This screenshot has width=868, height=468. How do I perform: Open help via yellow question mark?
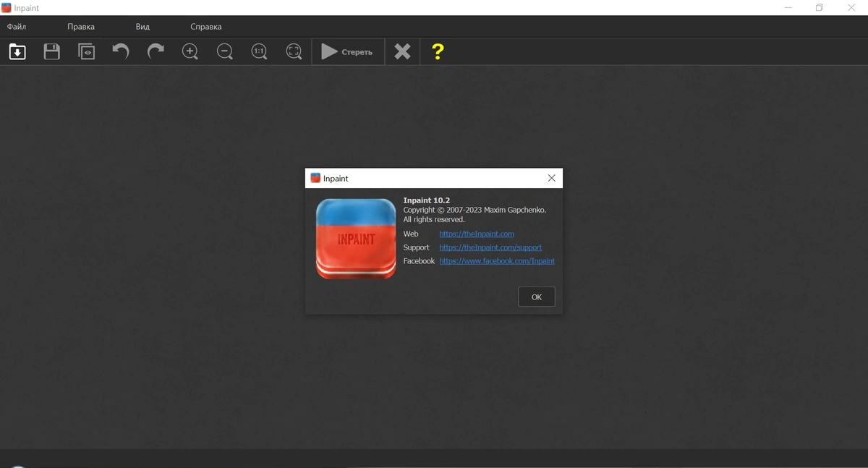pyautogui.click(x=438, y=51)
